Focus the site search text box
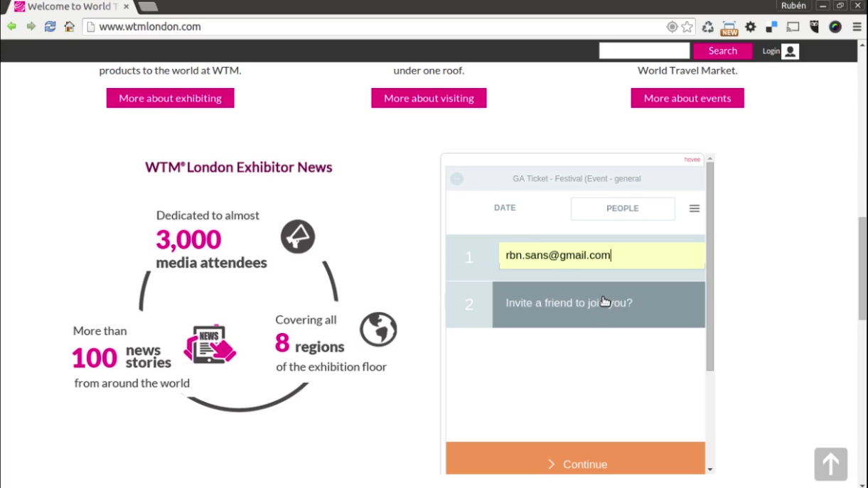868x488 pixels. click(644, 50)
